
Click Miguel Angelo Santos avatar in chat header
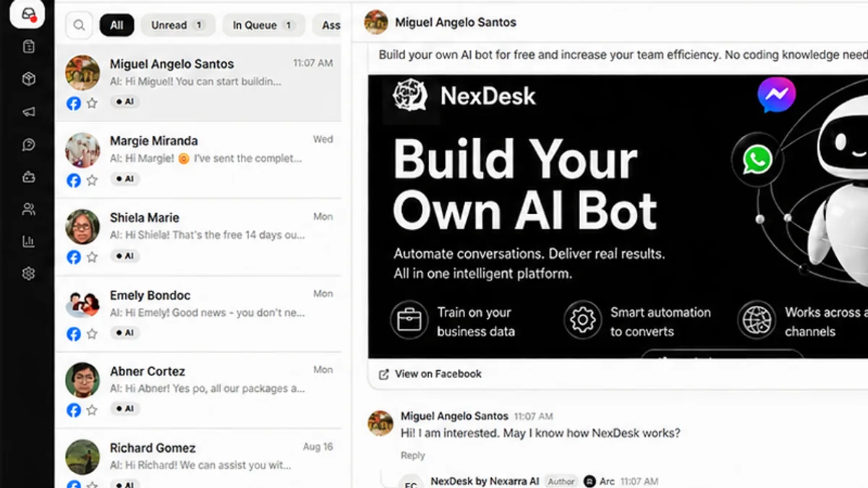click(x=376, y=22)
